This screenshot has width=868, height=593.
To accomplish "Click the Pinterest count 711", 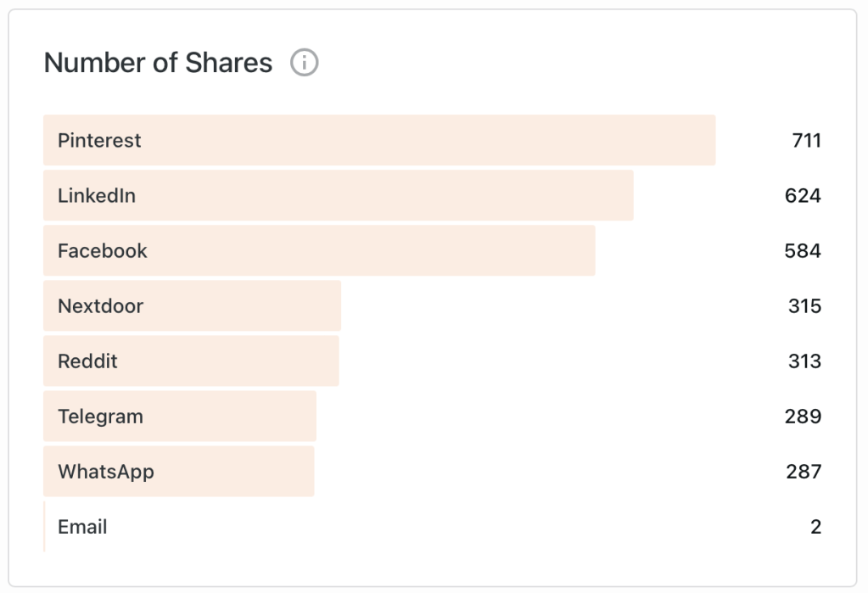I will click(x=806, y=140).
